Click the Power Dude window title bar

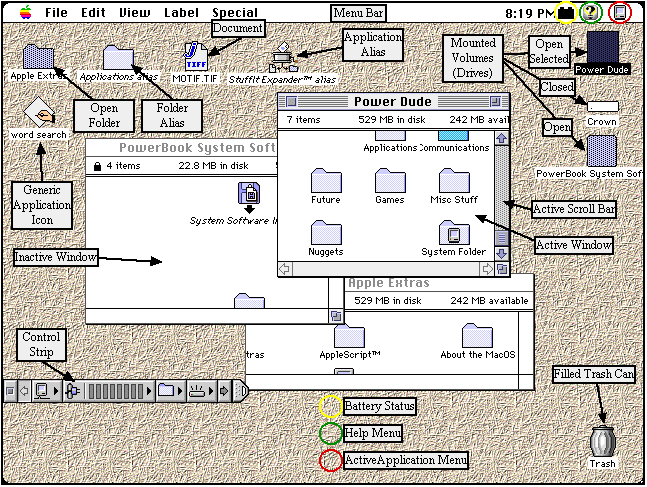pyautogui.click(x=394, y=102)
